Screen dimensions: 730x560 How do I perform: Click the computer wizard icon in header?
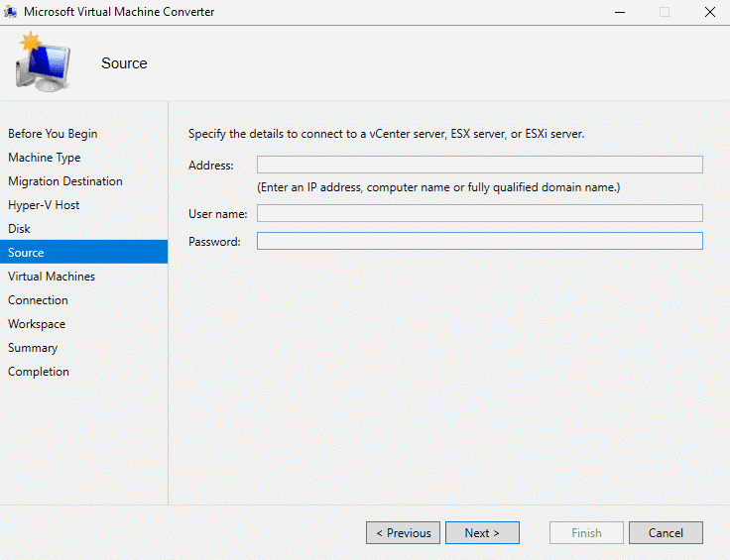pyautogui.click(x=42, y=62)
